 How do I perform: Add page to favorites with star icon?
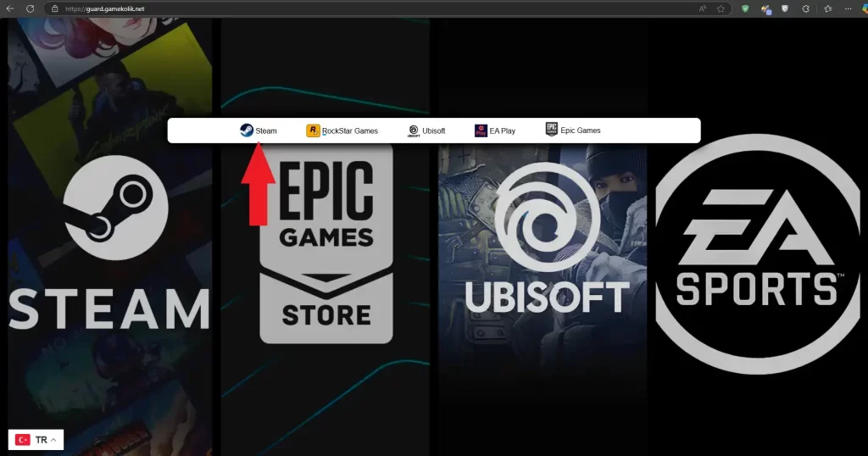click(x=721, y=8)
